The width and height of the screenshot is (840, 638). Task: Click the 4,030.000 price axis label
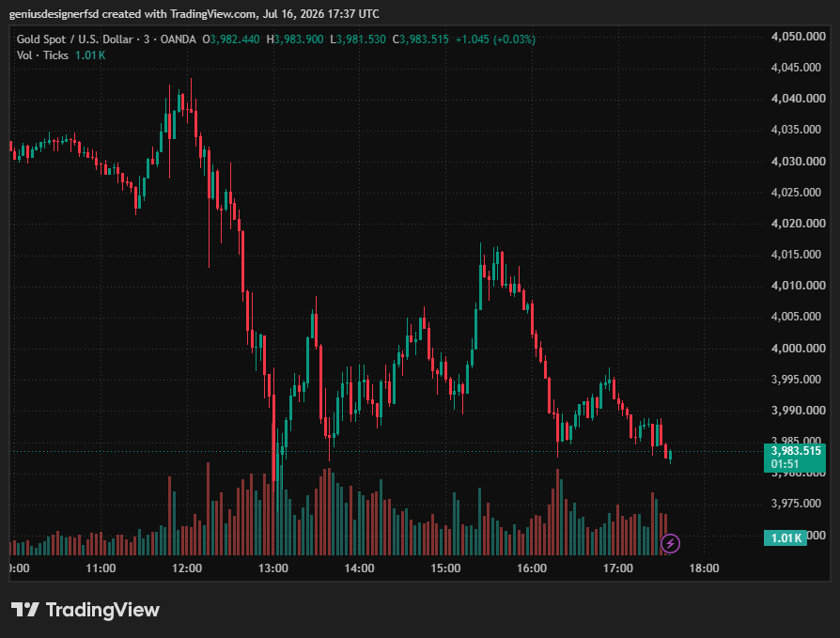(x=799, y=162)
